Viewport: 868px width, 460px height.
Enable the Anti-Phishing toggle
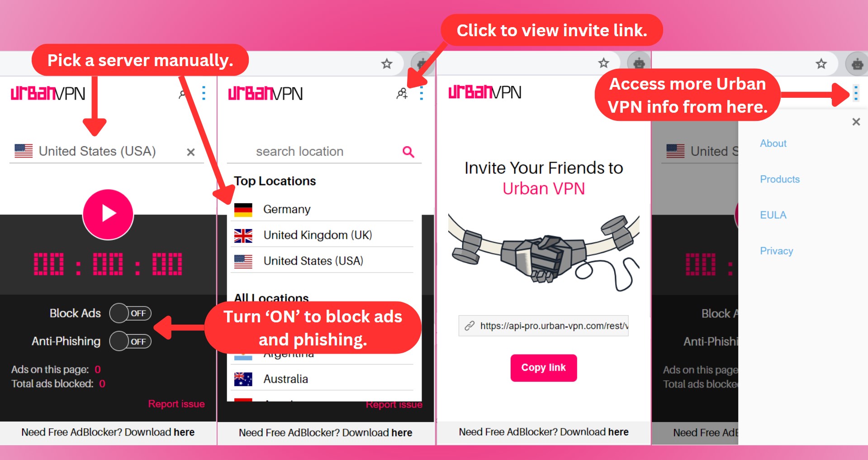point(130,341)
